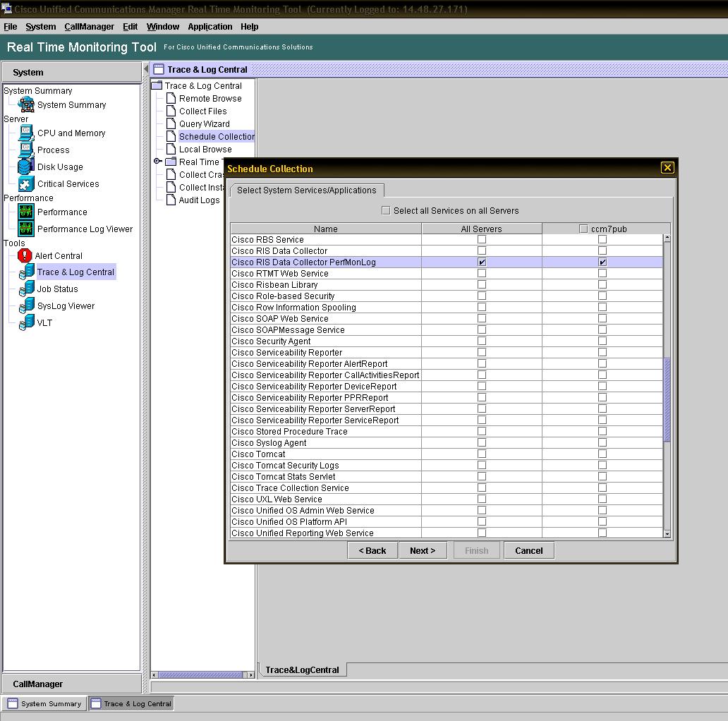The height and width of the screenshot is (721, 728).
Task: Open the Edit menu
Action: 130,27
